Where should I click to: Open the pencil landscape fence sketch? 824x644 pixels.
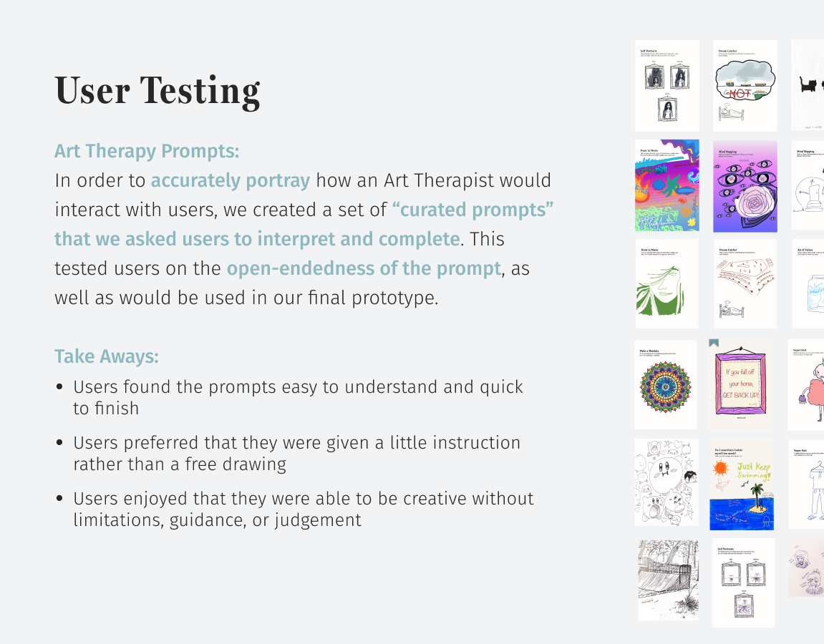[669, 580]
